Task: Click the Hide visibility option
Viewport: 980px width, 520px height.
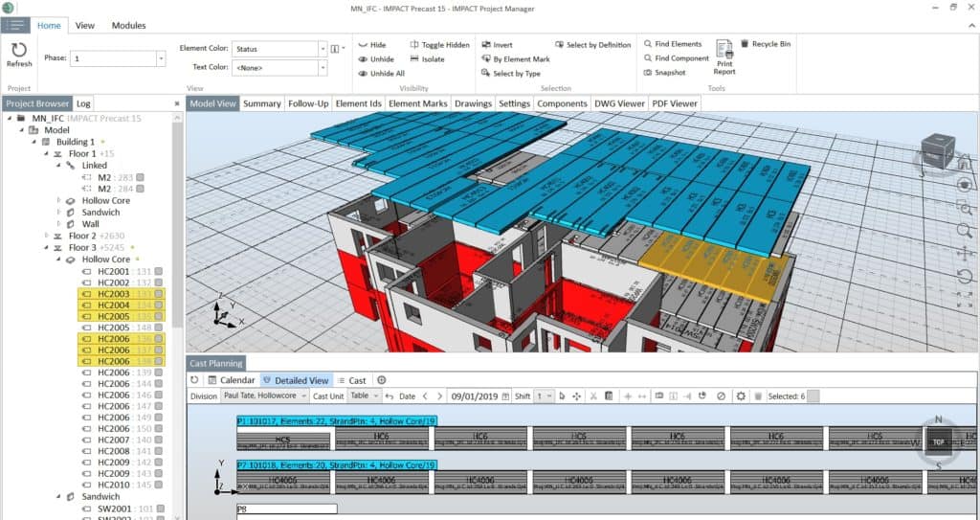Action: 372,45
